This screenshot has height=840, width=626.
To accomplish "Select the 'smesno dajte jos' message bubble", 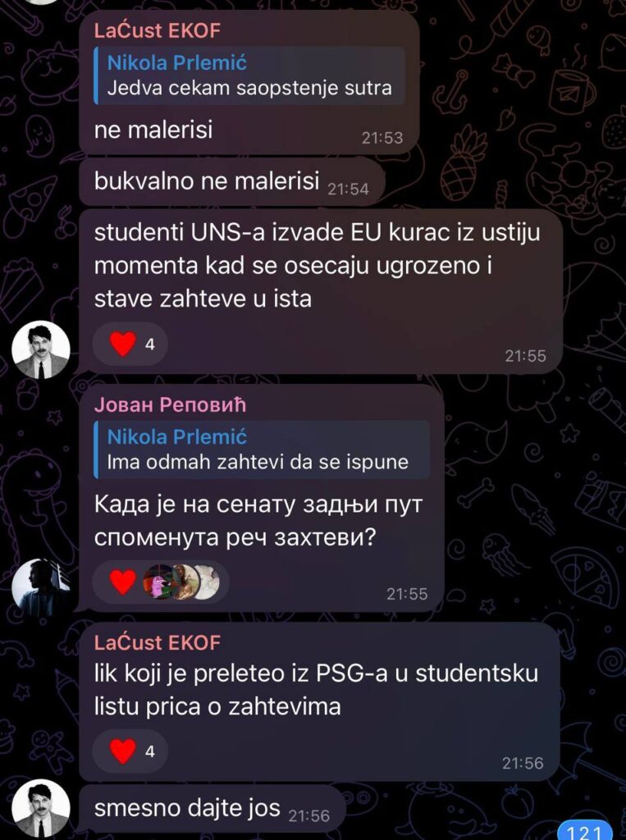I will (x=212, y=809).
